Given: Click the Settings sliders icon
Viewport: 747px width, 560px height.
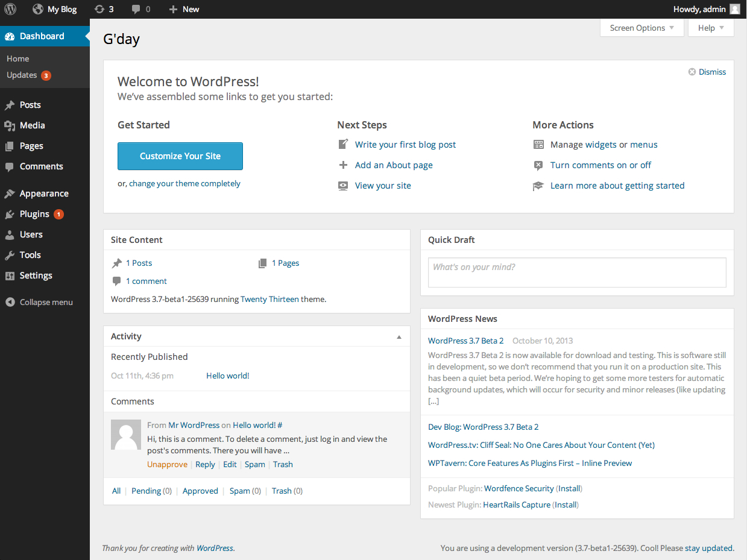Looking at the screenshot, I should tap(10, 275).
